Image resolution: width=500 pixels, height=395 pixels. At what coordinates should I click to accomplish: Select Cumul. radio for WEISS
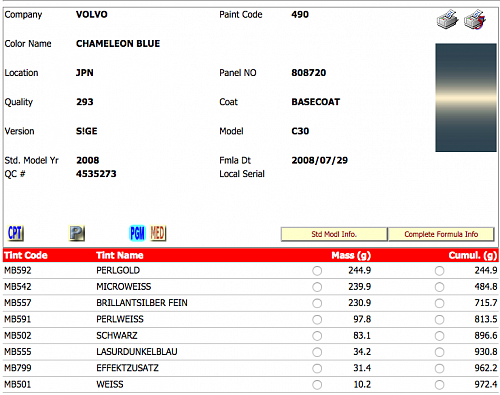coord(439,385)
